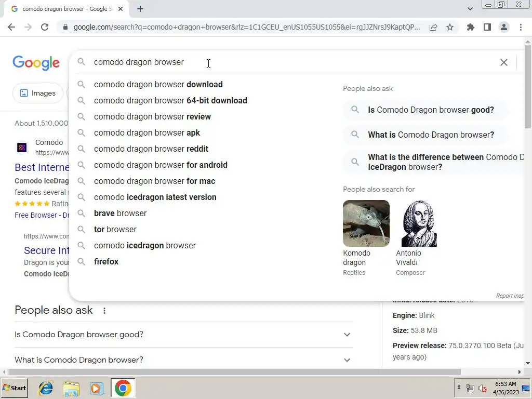This screenshot has width=532, height=399.
Task: Click the muted volume tray icon
Action: click(483, 388)
